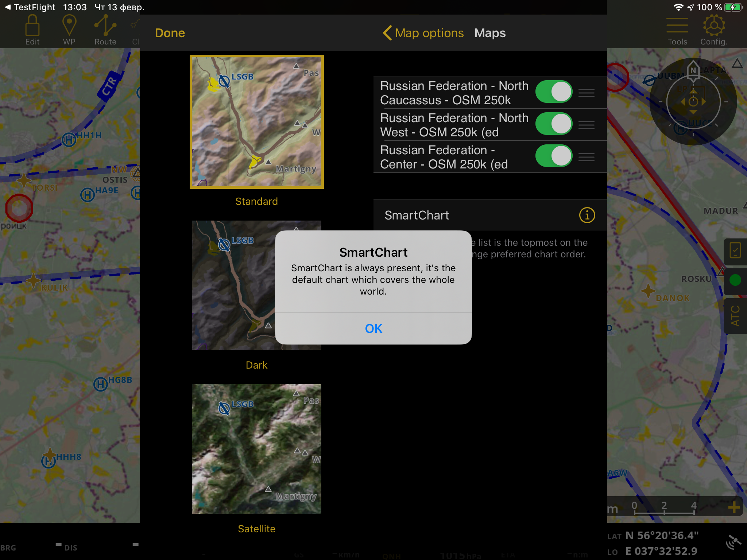Grab reorder handle for North Caucassus map
747x560 pixels.
[587, 93]
